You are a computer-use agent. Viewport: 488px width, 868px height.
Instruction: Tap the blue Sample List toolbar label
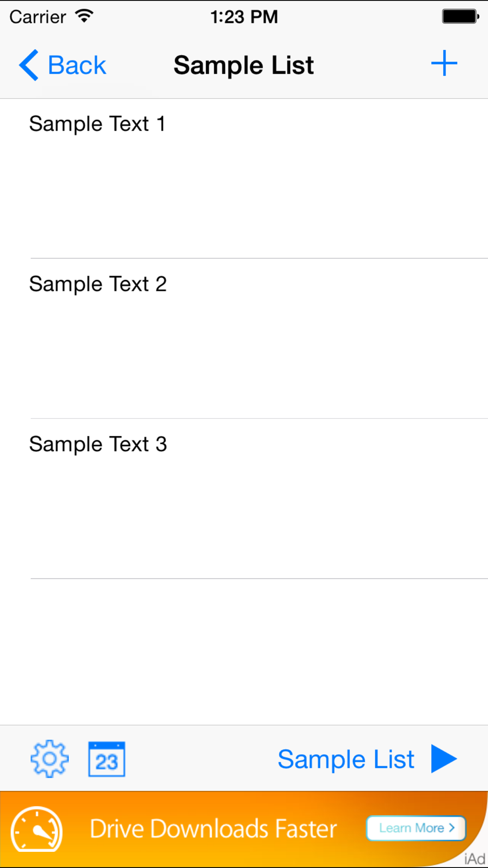pyautogui.click(x=346, y=760)
